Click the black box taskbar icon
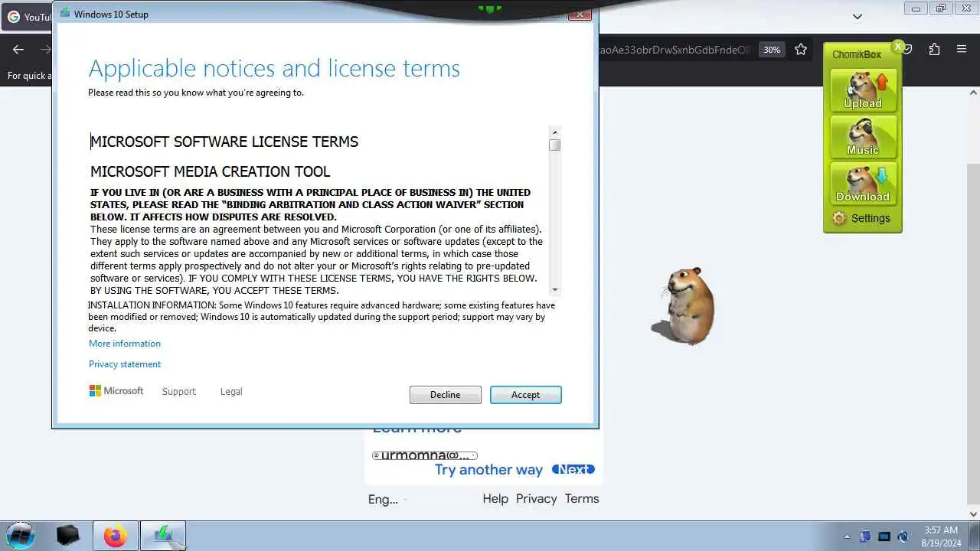 68,536
